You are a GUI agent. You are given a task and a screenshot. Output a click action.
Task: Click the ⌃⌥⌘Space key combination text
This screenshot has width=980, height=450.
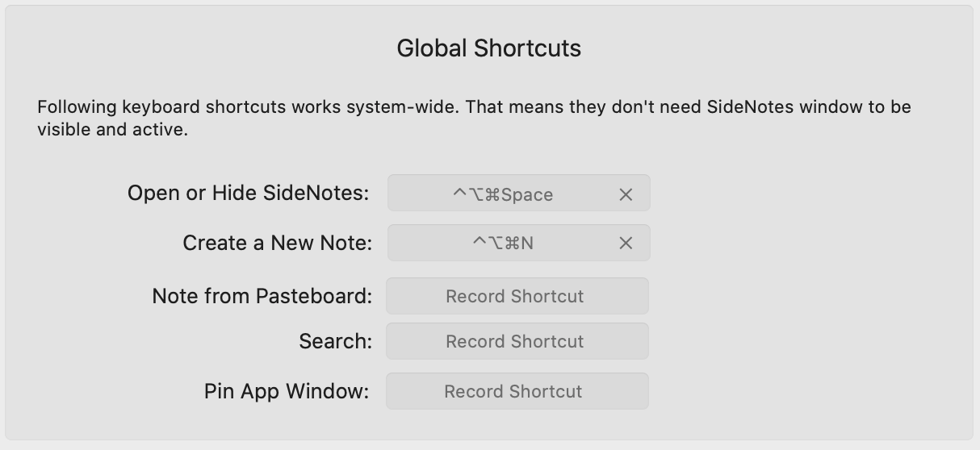tap(503, 194)
